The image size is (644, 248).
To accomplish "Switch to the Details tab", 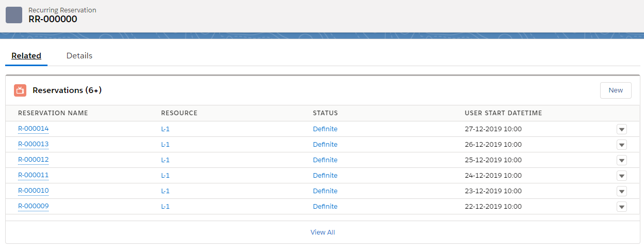I will pos(79,56).
